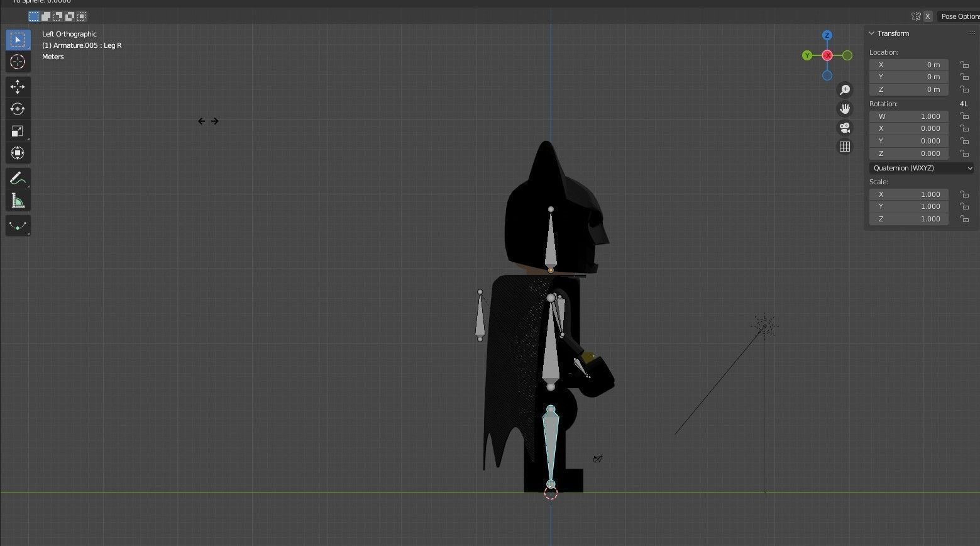Collapse the Transform panel
Image resolution: width=980 pixels, height=546 pixels.
tap(872, 33)
